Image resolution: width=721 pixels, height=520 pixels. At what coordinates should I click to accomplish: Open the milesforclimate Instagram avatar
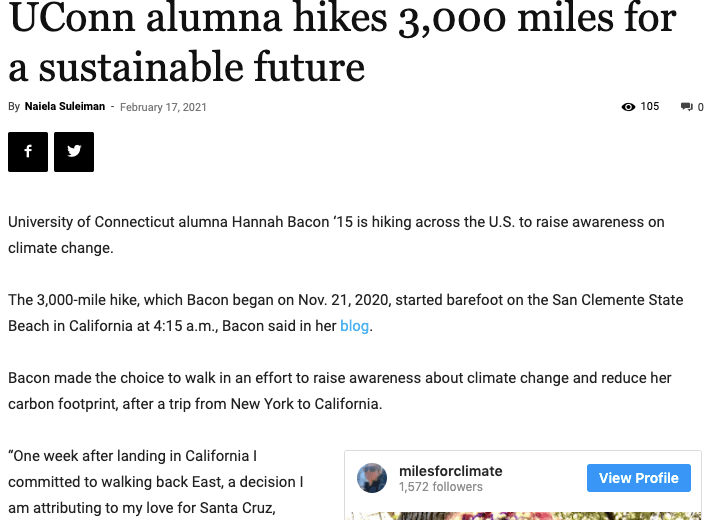[372, 478]
